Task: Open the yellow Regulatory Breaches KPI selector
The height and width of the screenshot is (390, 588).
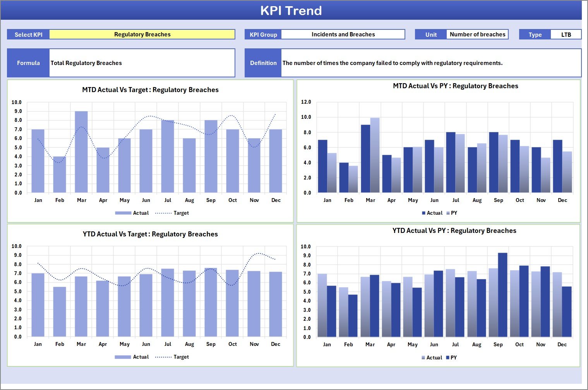Action: click(x=142, y=34)
